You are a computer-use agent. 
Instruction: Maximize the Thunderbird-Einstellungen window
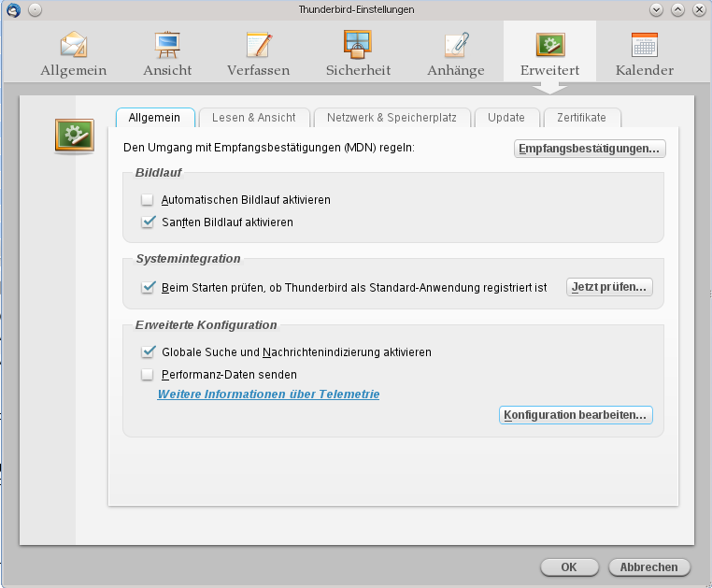coord(677,9)
